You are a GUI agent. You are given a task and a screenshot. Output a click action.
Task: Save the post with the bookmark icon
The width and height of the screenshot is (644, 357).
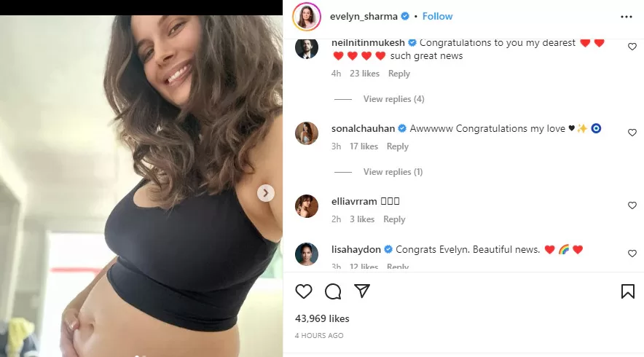(627, 291)
